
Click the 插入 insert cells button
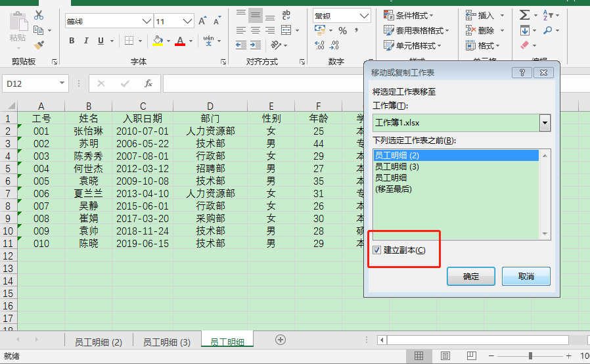480,15
